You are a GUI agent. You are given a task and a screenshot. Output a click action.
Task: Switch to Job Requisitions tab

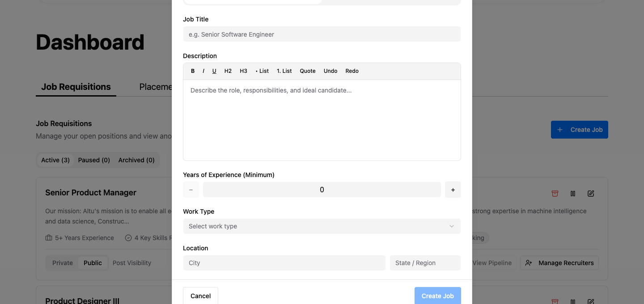[x=76, y=87]
